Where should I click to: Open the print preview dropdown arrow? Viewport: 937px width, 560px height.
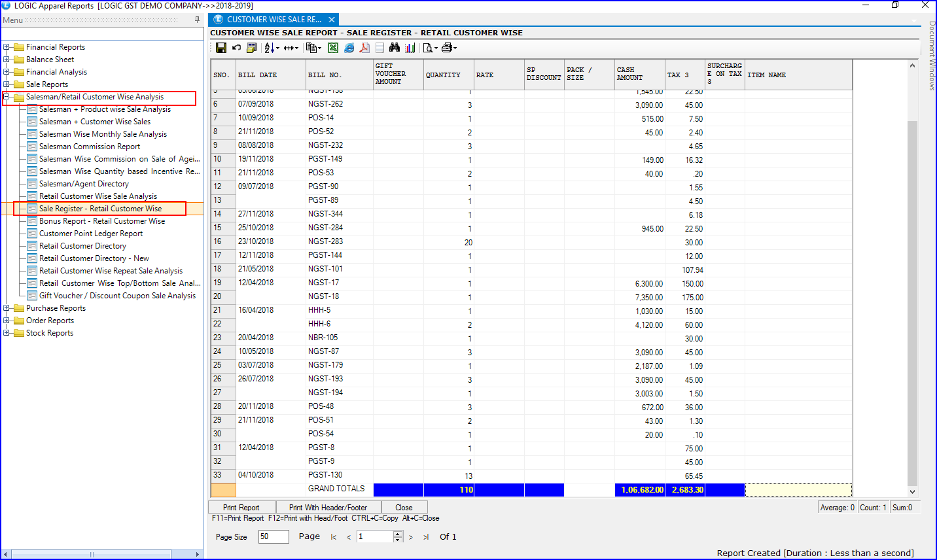(436, 48)
